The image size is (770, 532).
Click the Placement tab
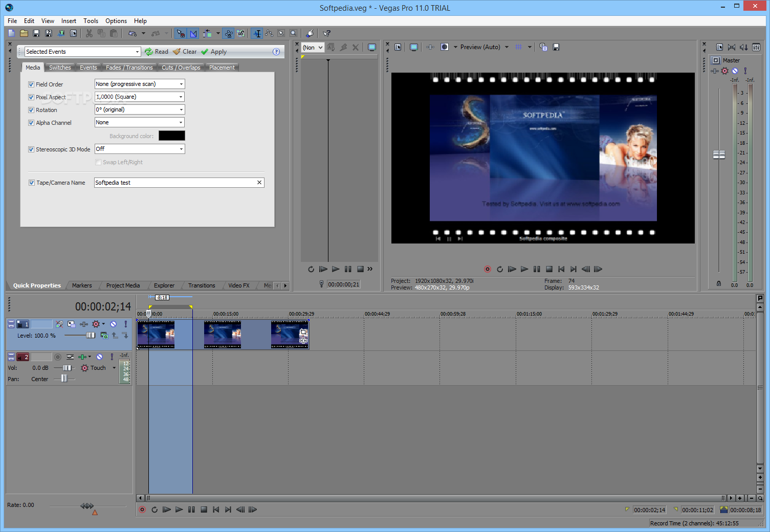(x=222, y=68)
